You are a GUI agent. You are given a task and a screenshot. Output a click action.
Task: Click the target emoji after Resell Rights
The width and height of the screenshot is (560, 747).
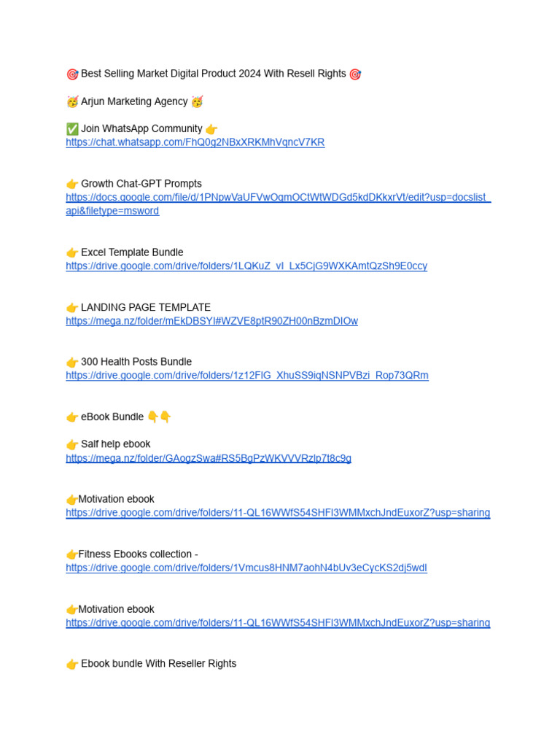tap(355, 74)
